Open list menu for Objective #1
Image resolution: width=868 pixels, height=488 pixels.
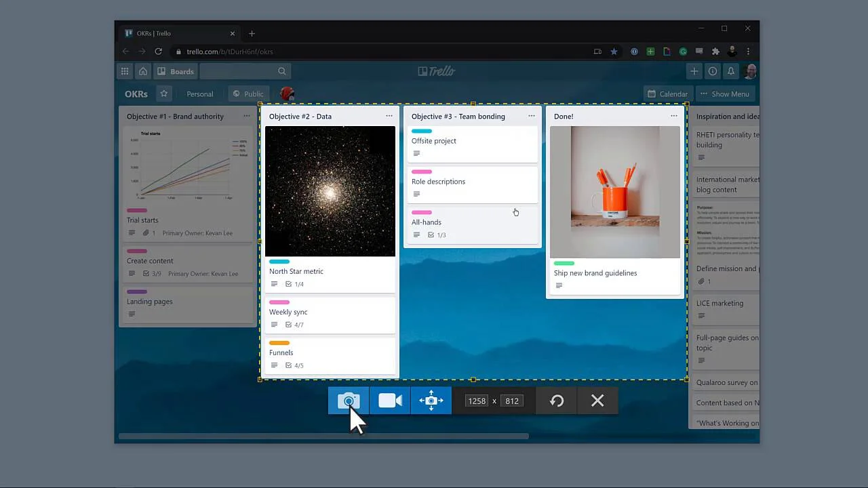(246, 116)
